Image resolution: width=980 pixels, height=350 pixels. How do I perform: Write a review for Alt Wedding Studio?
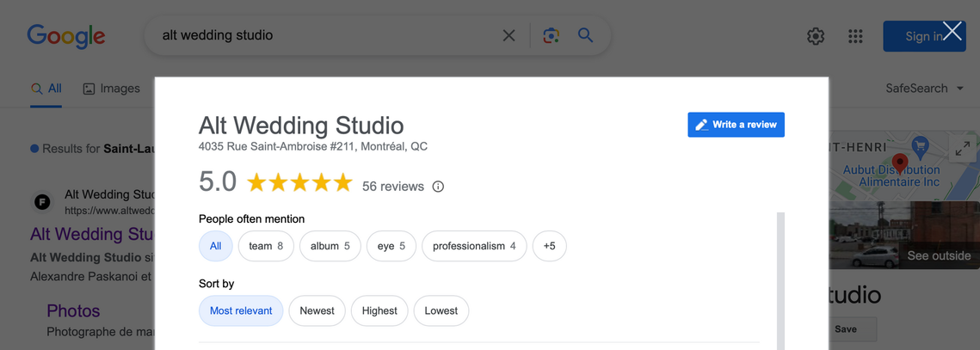(x=736, y=125)
